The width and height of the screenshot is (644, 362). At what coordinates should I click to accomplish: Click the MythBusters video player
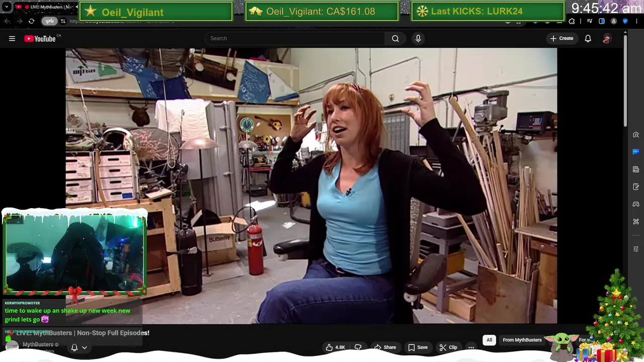tap(311, 186)
